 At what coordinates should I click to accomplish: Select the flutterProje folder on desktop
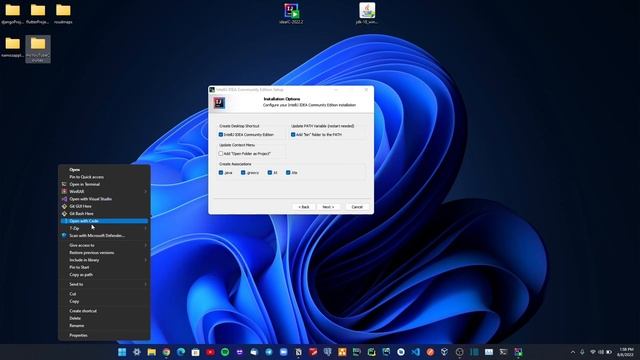click(38, 13)
